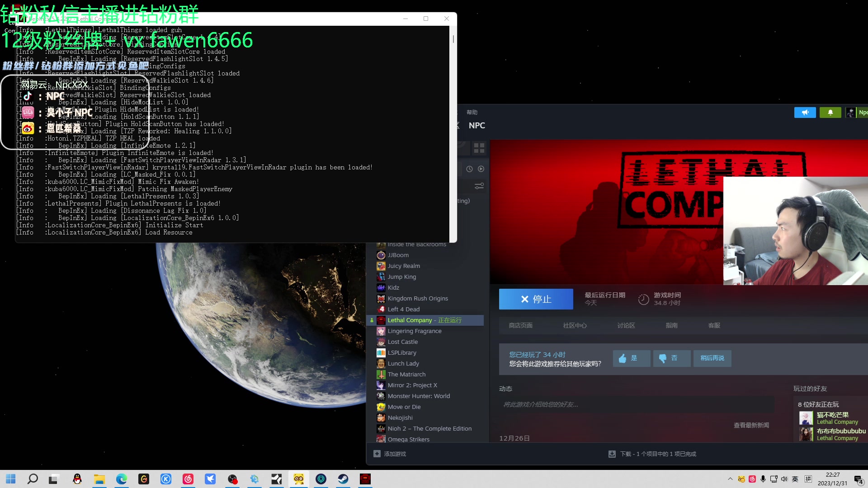Open the 客服 (Support) tab

[714, 325]
